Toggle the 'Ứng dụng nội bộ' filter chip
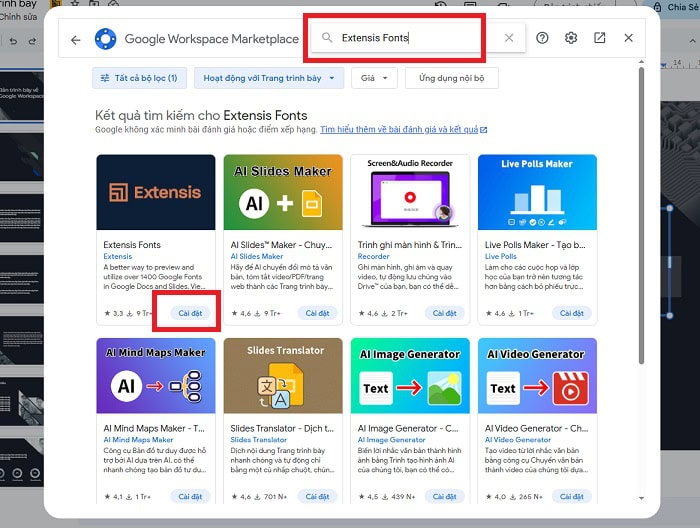700x528 pixels. [x=452, y=77]
